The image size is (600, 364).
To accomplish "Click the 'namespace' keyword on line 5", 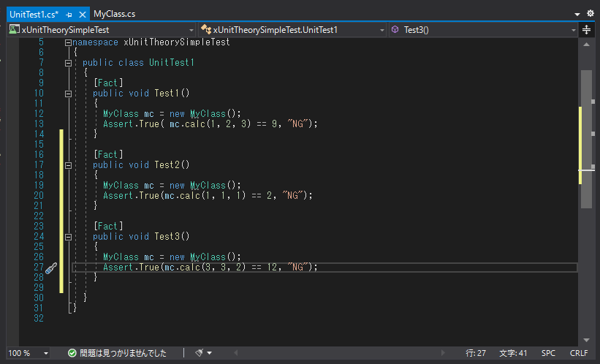I will pyautogui.click(x=95, y=42).
